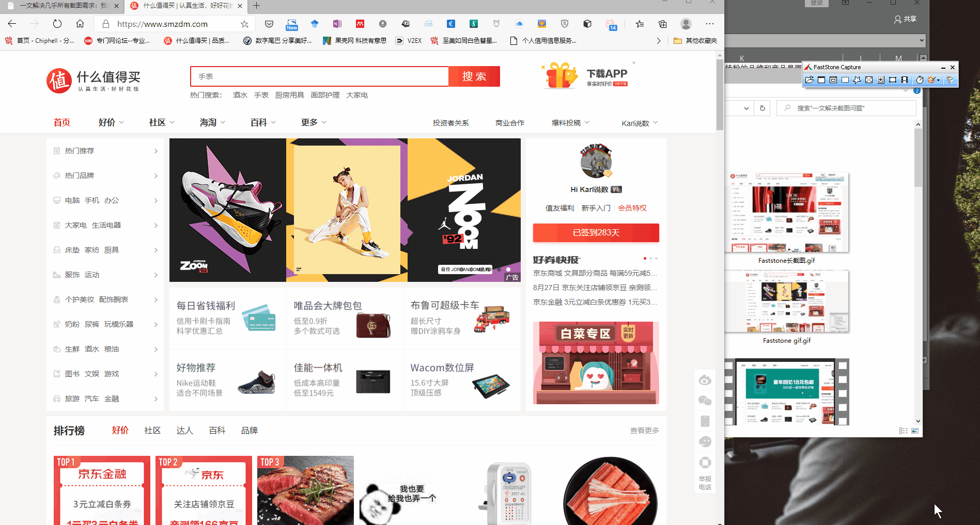Expand 好价 navigation dropdown
Image resolution: width=980 pixels, height=525 pixels.
(x=111, y=122)
